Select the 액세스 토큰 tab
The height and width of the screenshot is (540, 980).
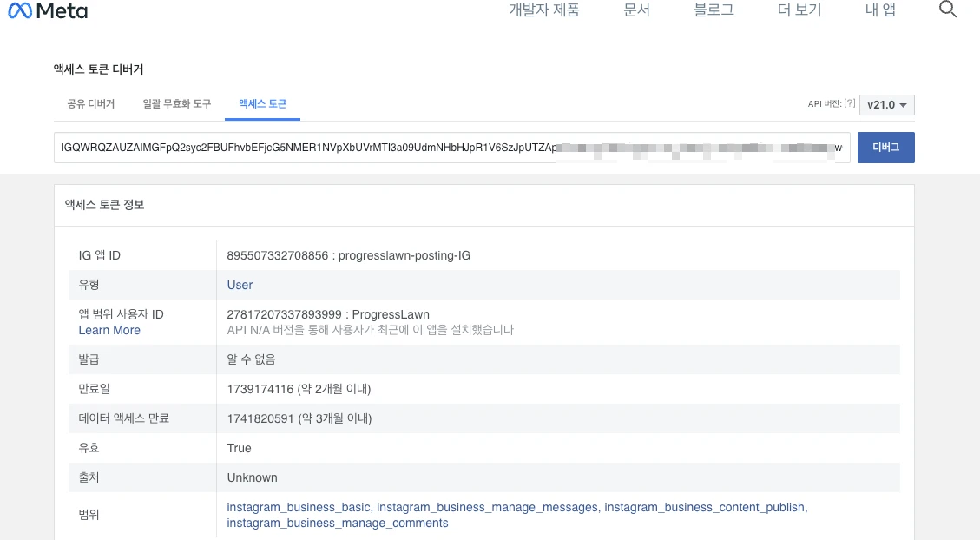click(262, 104)
